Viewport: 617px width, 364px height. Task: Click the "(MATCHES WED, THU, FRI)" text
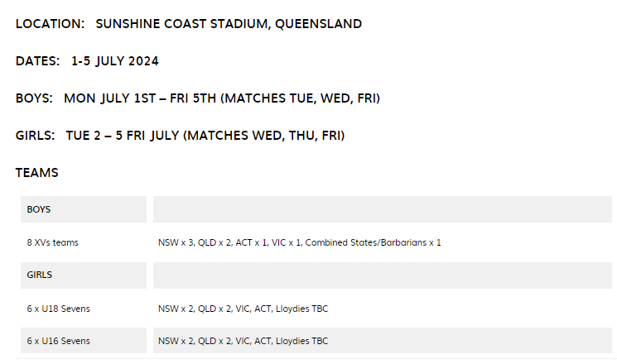click(x=264, y=136)
